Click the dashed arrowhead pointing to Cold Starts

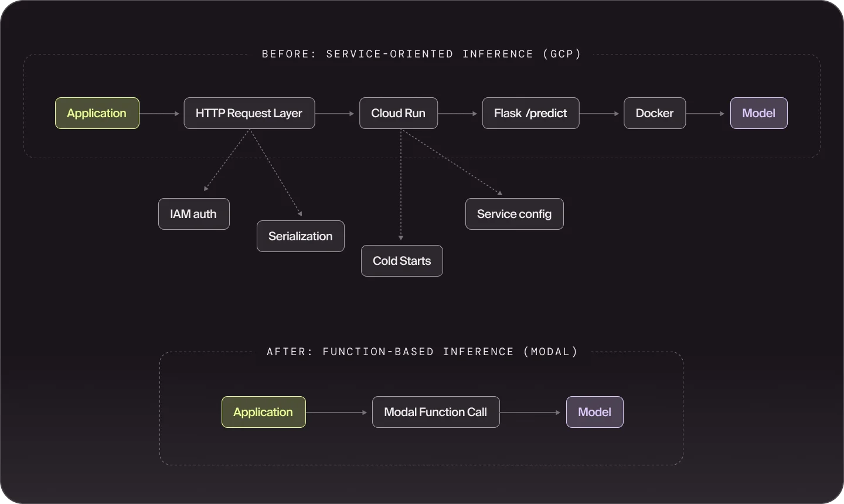401,237
